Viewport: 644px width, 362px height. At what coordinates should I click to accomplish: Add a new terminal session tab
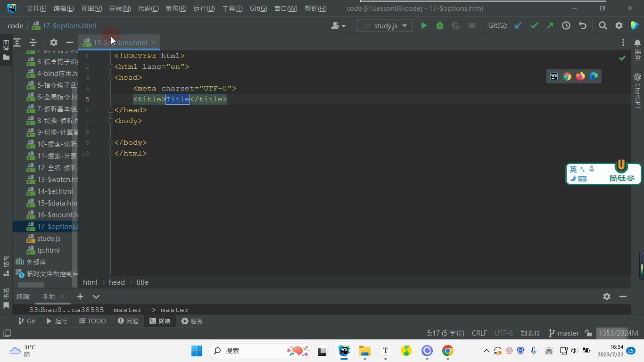[x=80, y=296]
